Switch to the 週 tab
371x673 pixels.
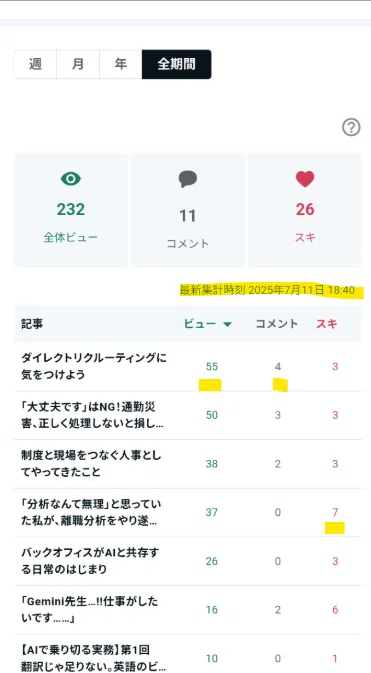tap(35, 64)
